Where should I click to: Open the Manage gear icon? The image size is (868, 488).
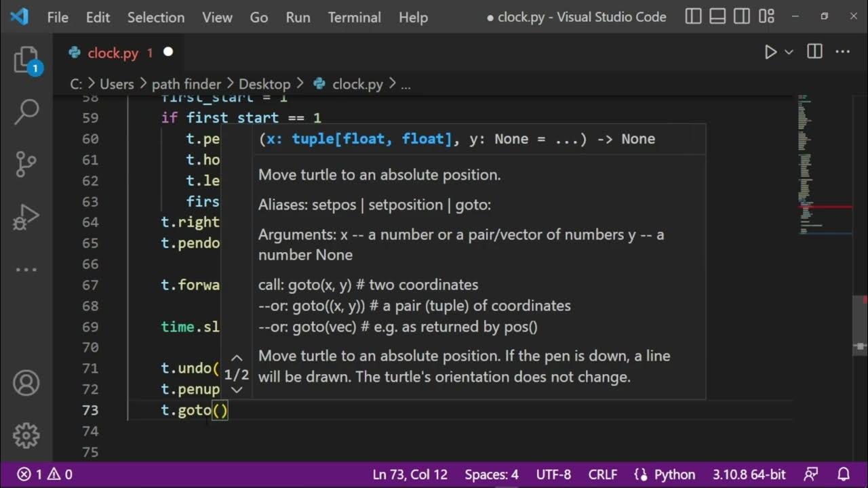click(26, 435)
